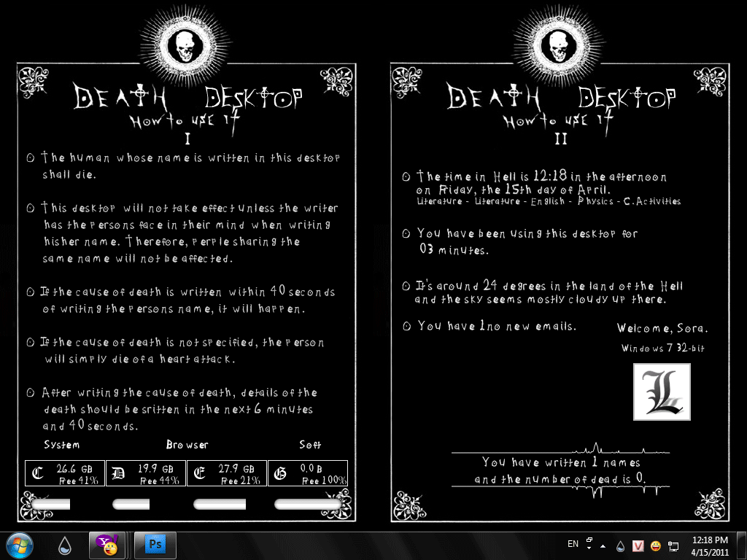This screenshot has height=560, width=747.
Task: Click the System launcher label
Action: coord(62,446)
